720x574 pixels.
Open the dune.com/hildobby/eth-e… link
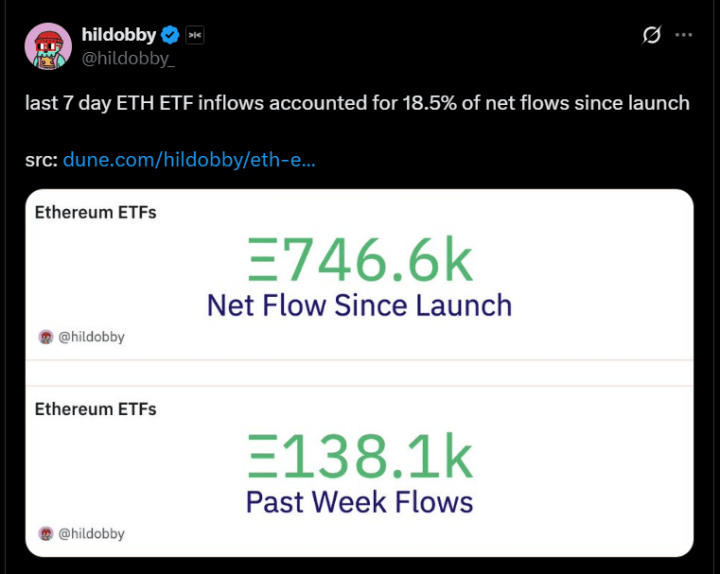(x=189, y=160)
